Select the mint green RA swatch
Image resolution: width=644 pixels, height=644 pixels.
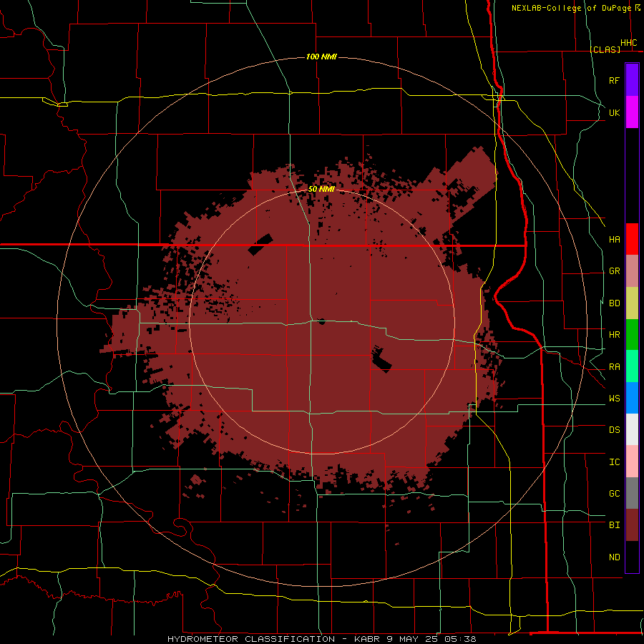point(632,366)
